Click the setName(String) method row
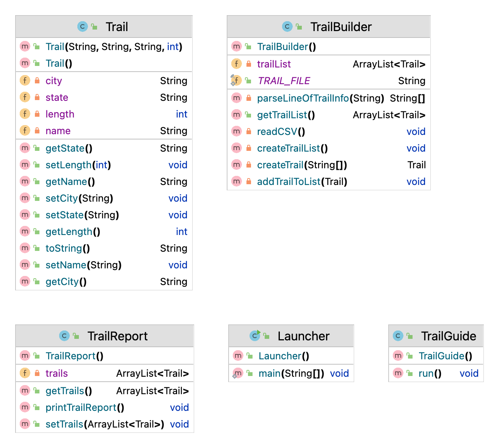The image size is (499, 448). coord(104,265)
